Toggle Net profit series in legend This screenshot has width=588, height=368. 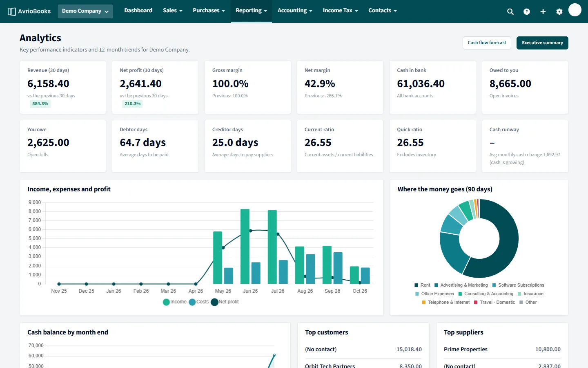point(225,302)
